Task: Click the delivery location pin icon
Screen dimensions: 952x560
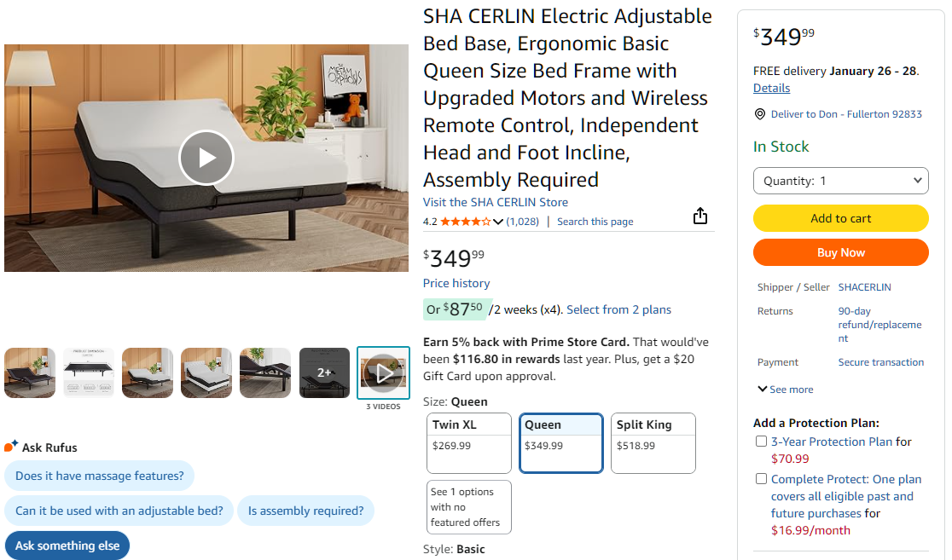Action: tap(759, 114)
